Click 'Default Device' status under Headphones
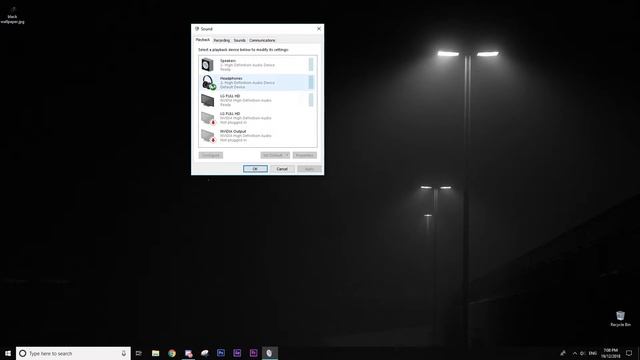The image size is (640, 360). point(233,87)
